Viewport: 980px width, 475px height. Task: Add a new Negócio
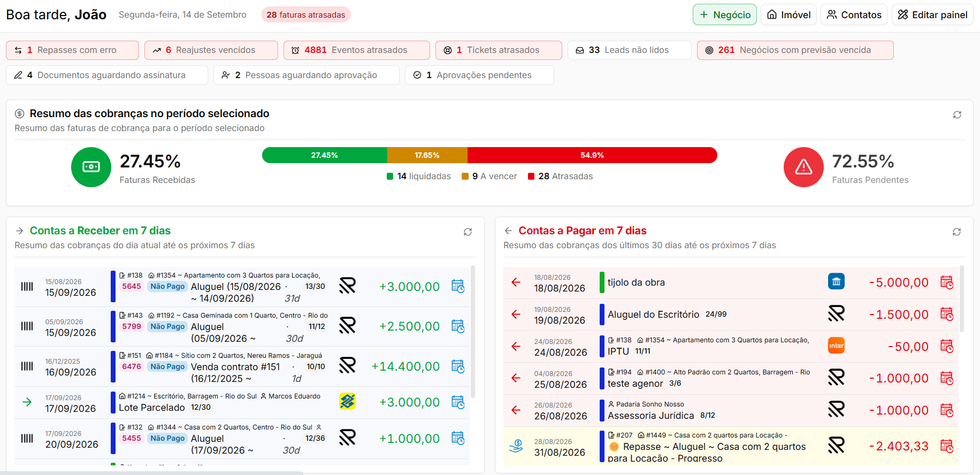tap(725, 15)
